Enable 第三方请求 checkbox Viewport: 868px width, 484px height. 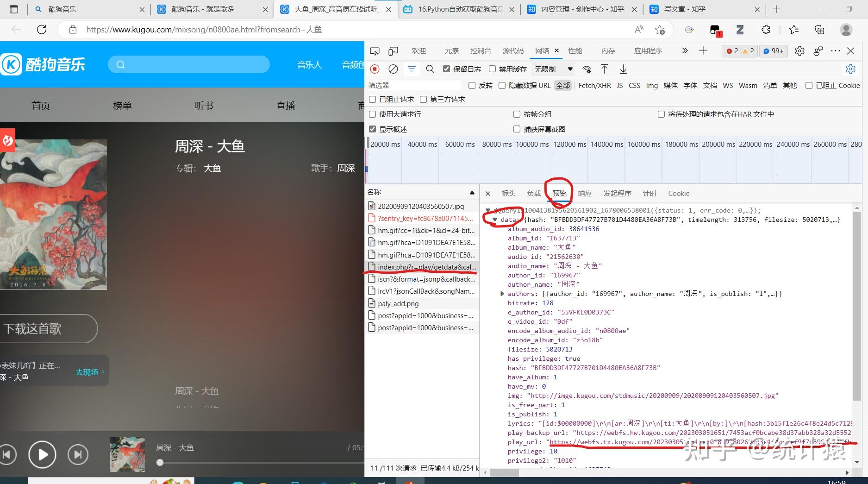423,99
